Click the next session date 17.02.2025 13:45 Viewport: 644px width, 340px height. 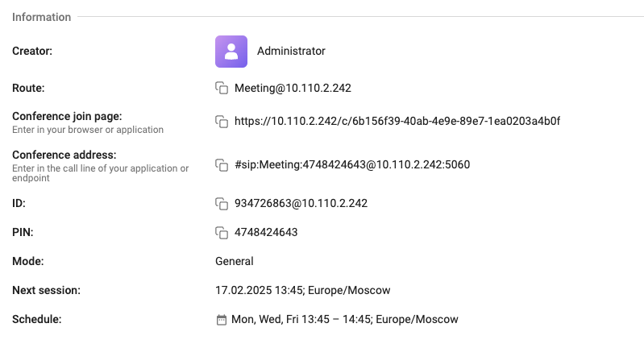pos(260,290)
